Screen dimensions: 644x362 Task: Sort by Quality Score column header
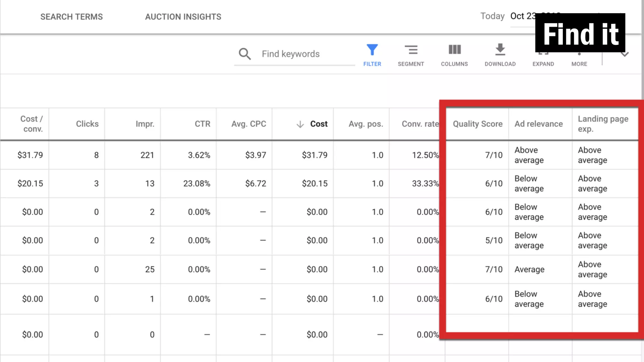pyautogui.click(x=477, y=124)
